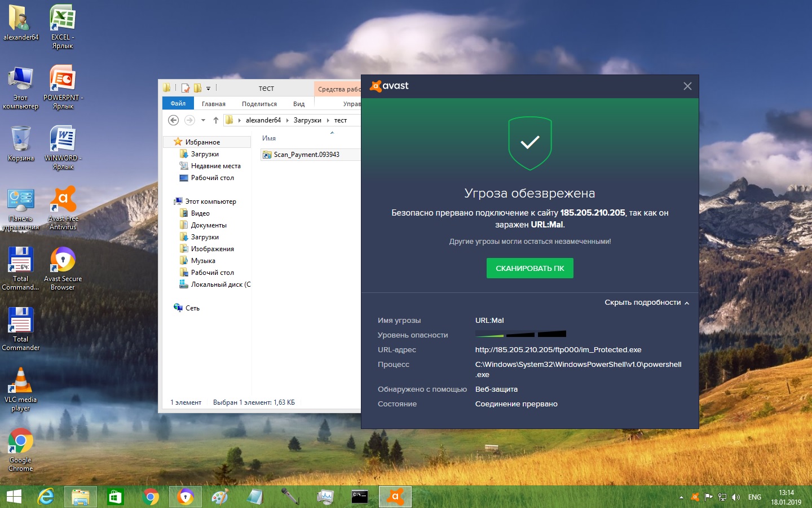Expand the breadcrumb arrow after Загрузки
The image size is (812, 508).
[x=328, y=120]
